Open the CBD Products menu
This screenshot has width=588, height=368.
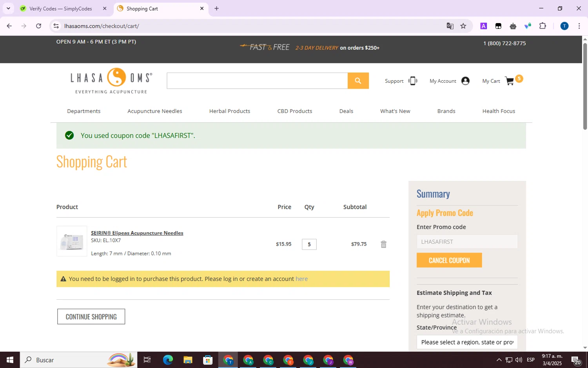[x=295, y=111]
